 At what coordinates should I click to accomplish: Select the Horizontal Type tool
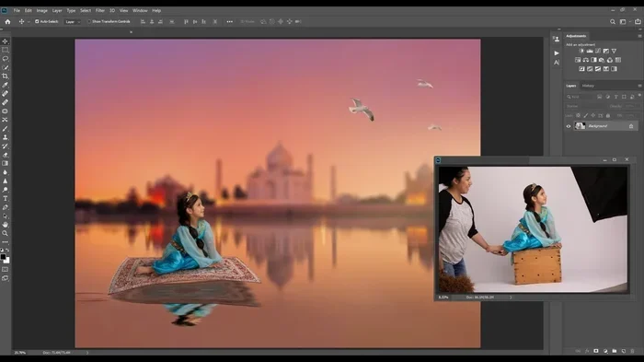(x=5, y=198)
